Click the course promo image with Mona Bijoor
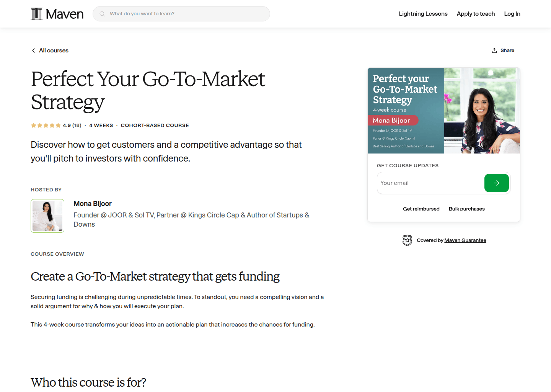 click(x=443, y=110)
